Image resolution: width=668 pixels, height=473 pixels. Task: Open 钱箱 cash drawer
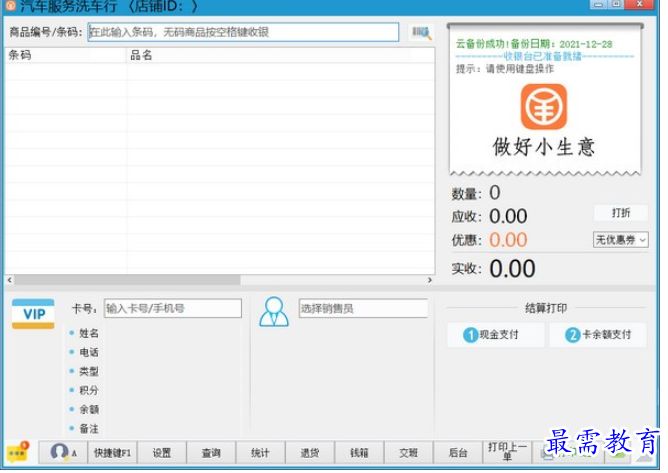359,453
